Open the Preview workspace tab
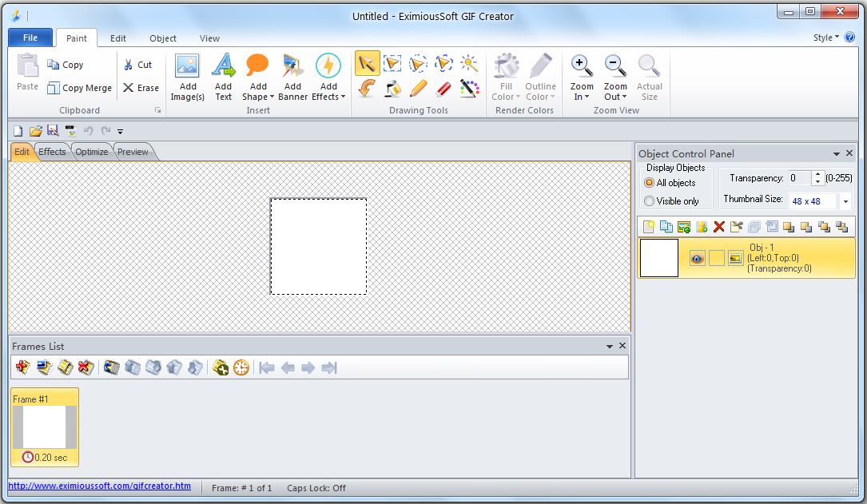 (133, 152)
